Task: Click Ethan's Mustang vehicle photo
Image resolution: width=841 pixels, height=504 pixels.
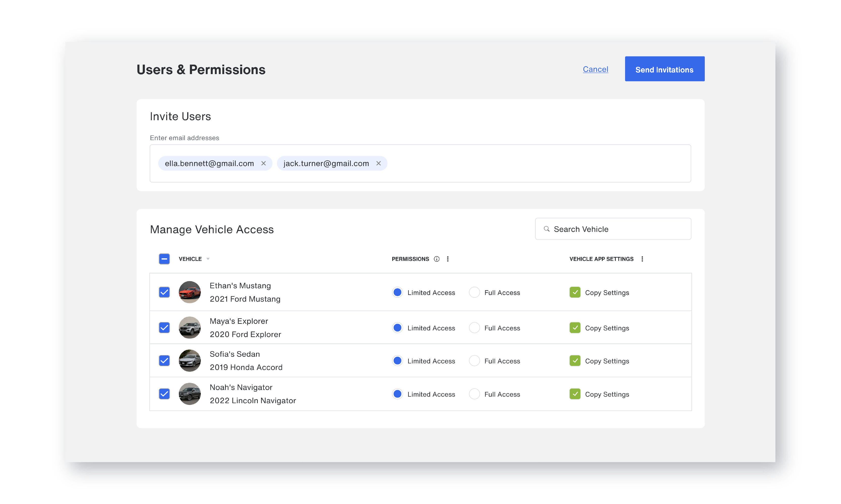Action: click(190, 292)
